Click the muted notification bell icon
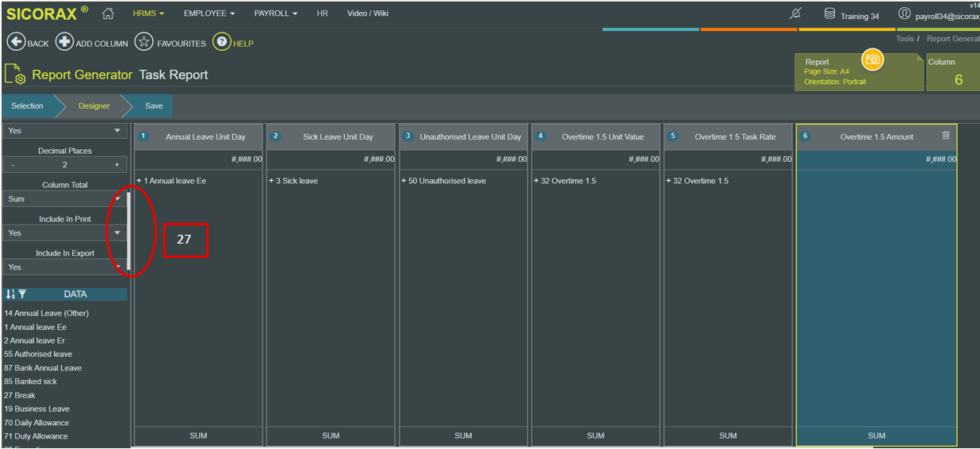980x449 pixels. coord(796,14)
